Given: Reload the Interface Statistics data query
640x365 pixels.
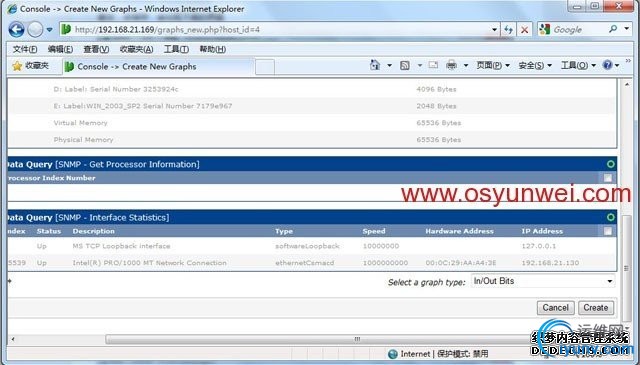Looking at the screenshot, I should click(611, 217).
